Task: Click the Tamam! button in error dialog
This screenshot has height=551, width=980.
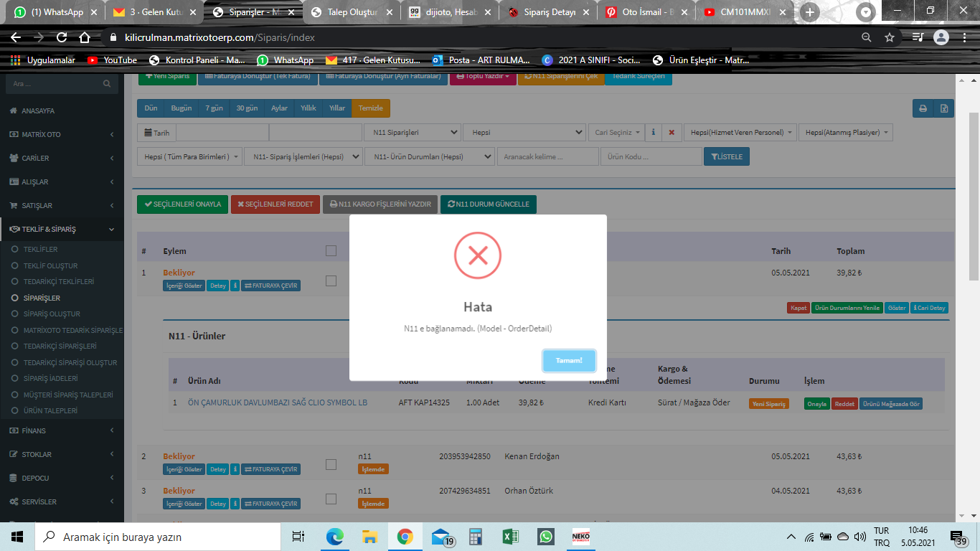Action: 569,360
